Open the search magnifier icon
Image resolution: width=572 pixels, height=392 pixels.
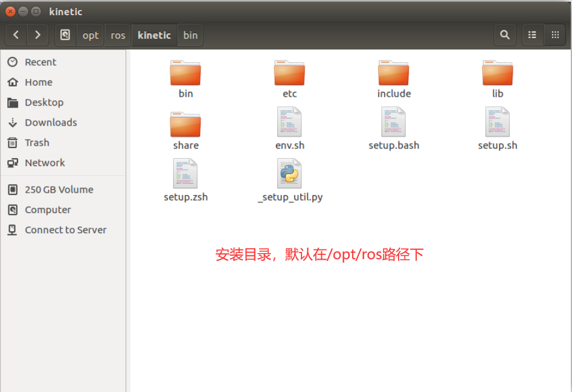click(505, 35)
